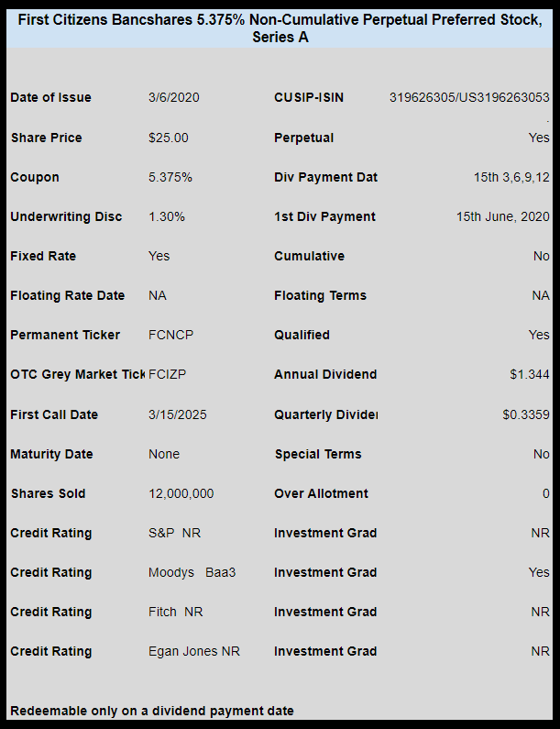Click the Permanent Ticker FCNCP
This screenshot has height=729, width=560.
170,336
